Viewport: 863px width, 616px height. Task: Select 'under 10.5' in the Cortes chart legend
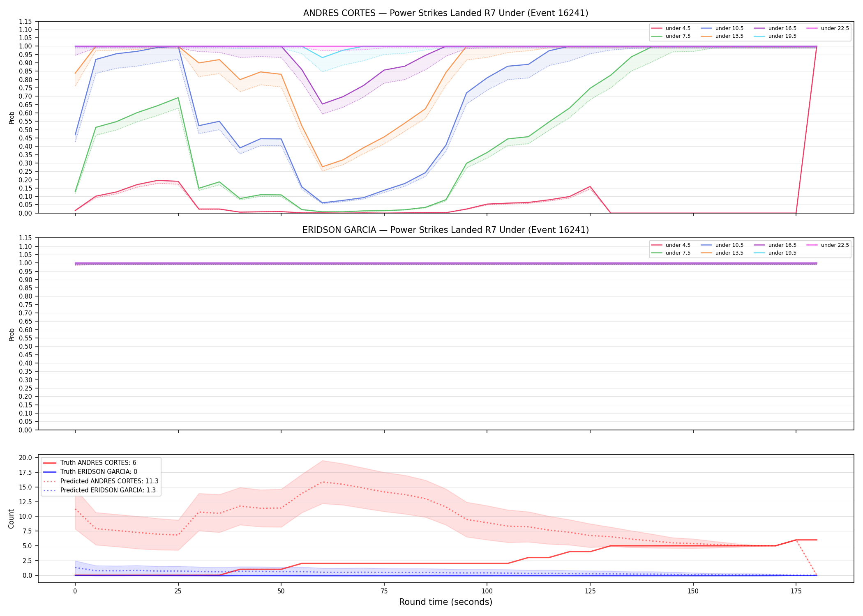pos(722,28)
